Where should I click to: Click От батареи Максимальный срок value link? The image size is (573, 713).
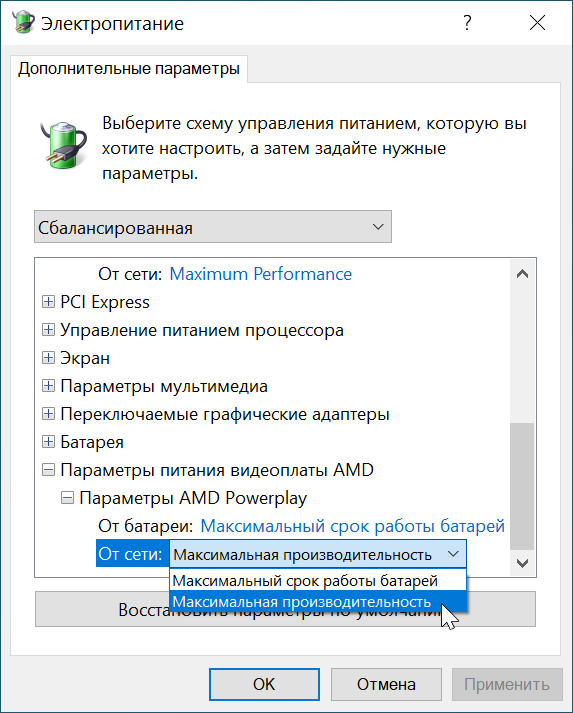tap(352, 526)
